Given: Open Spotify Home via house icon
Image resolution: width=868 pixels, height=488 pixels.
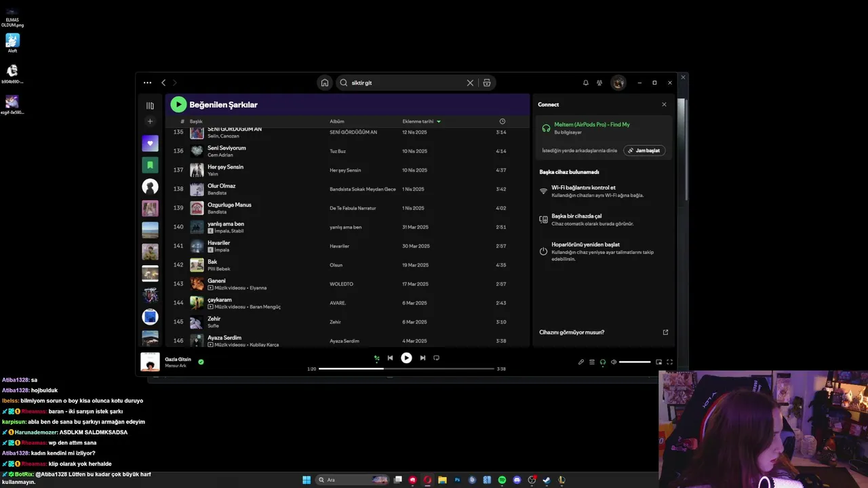Looking at the screenshot, I should point(325,83).
